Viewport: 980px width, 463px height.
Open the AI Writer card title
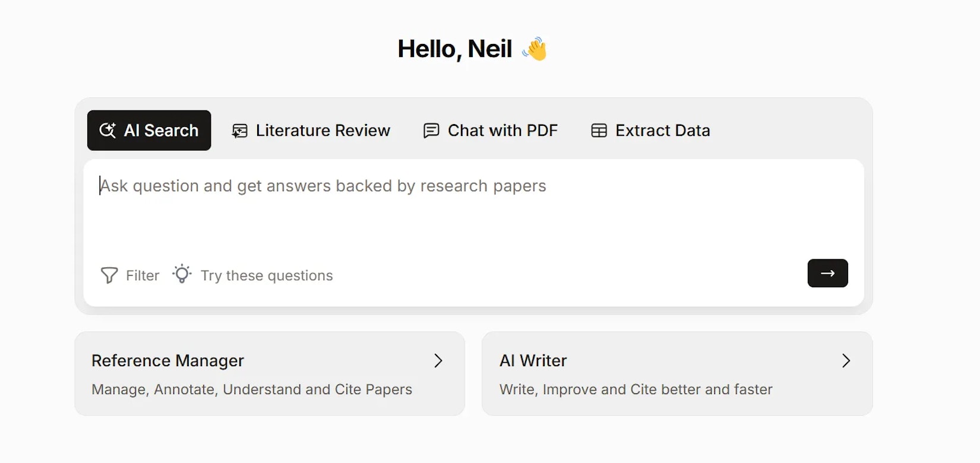[x=533, y=361]
